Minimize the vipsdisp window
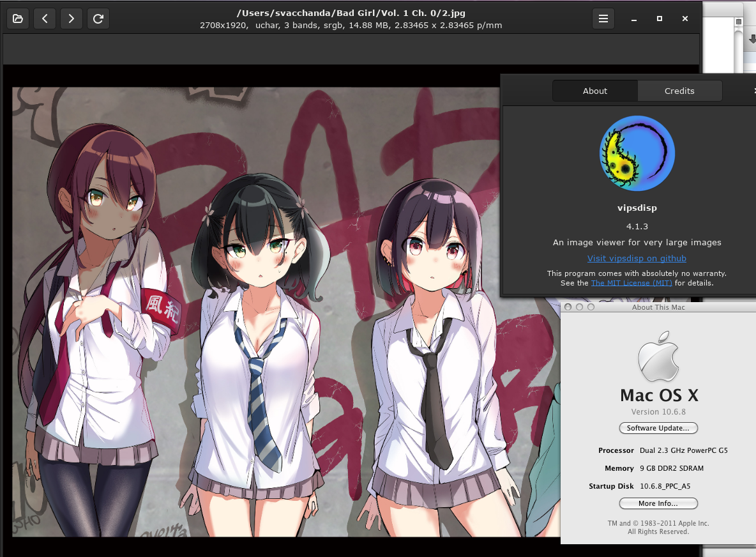 634,19
